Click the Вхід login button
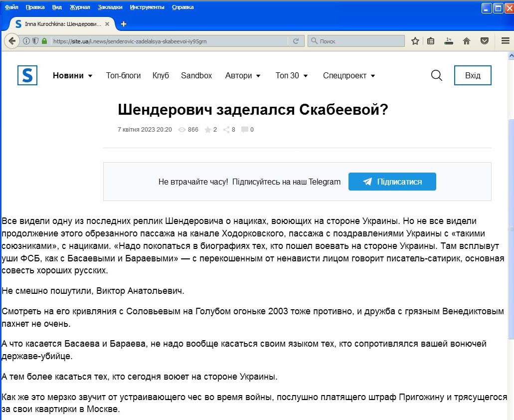 472,75
